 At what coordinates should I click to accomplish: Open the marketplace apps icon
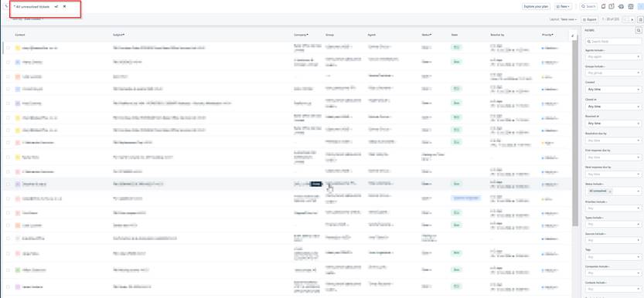click(630, 6)
